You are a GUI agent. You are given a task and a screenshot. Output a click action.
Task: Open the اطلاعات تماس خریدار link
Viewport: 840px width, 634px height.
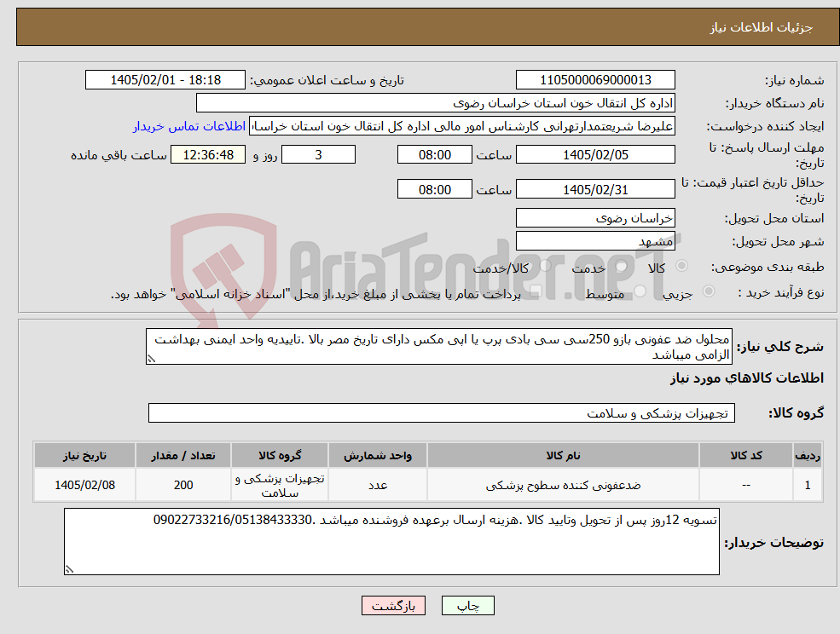[189, 126]
